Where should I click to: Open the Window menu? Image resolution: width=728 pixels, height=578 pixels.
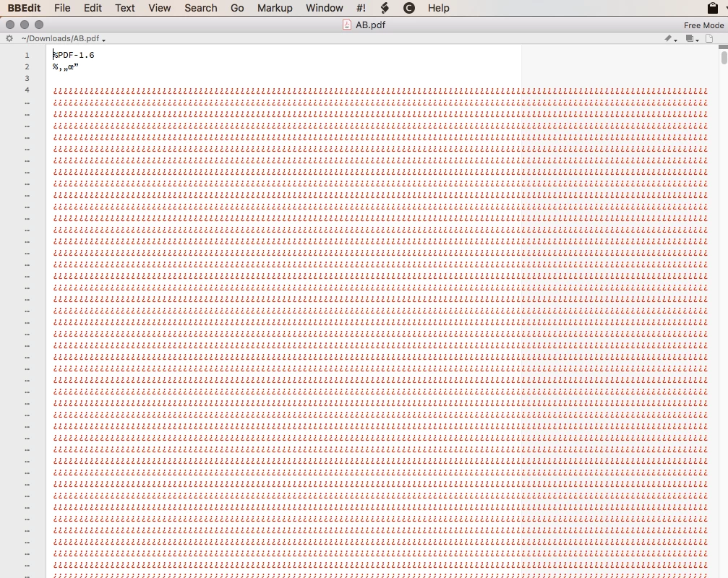click(x=325, y=8)
